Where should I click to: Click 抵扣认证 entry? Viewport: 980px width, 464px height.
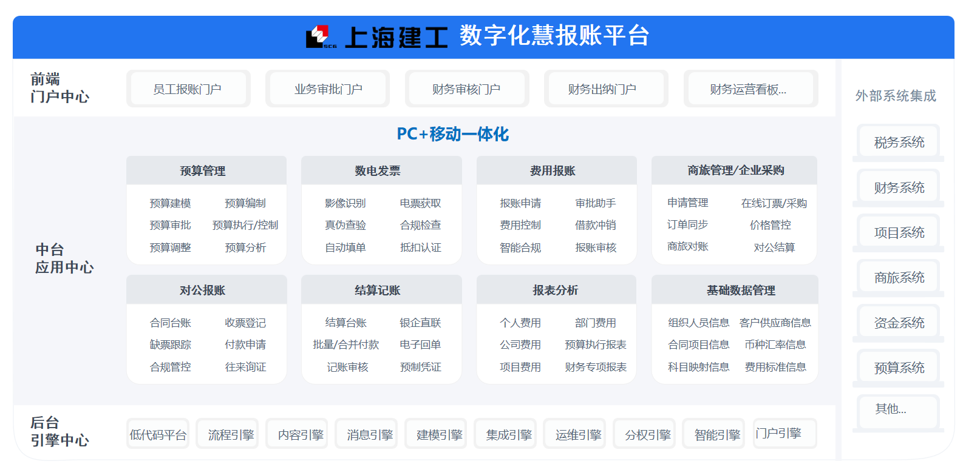pos(421,247)
